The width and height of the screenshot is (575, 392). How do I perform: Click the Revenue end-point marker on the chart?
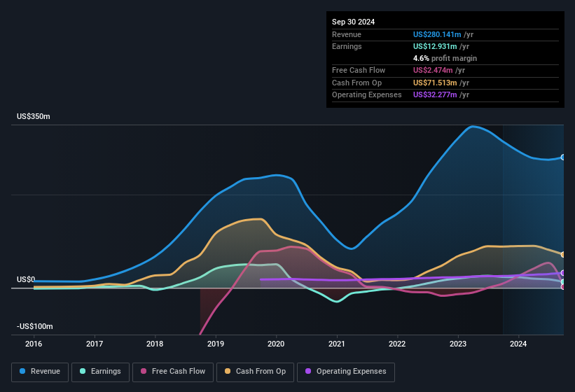click(563, 157)
